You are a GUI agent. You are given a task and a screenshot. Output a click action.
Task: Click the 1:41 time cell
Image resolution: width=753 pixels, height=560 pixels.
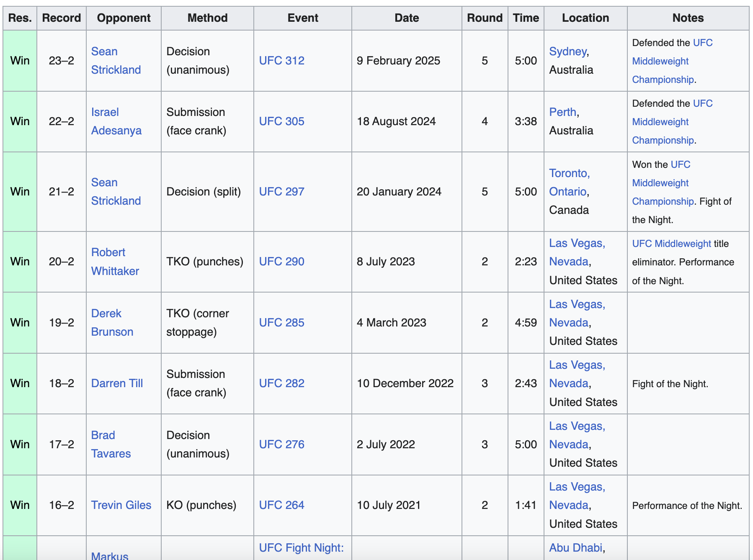pos(526,505)
